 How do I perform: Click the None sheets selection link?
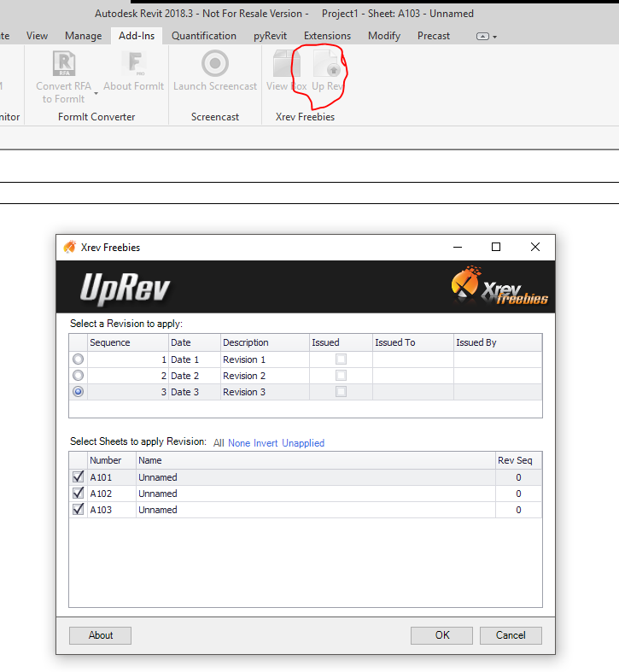(239, 443)
